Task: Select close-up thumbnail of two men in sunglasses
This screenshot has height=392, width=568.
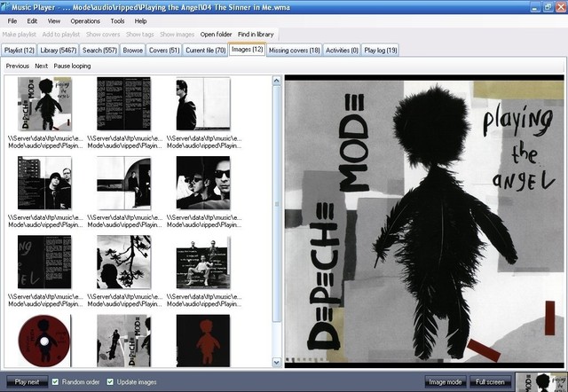Action: coord(203,183)
